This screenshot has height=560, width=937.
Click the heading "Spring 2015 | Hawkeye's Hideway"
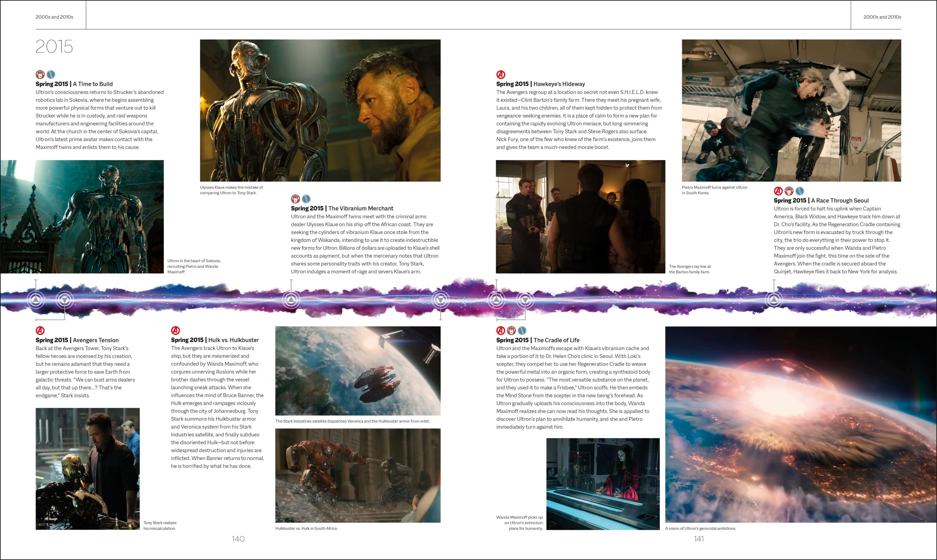tap(540, 84)
